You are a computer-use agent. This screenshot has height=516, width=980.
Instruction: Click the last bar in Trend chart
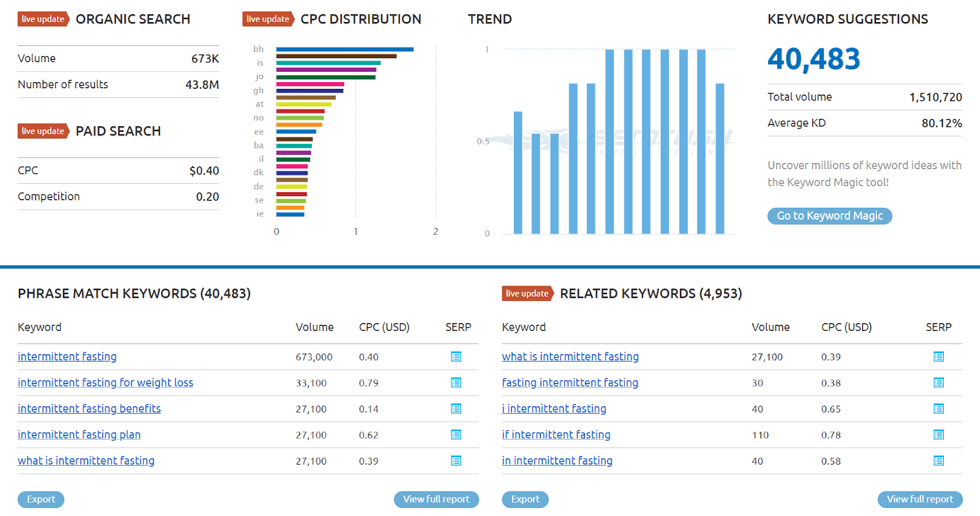click(720, 158)
